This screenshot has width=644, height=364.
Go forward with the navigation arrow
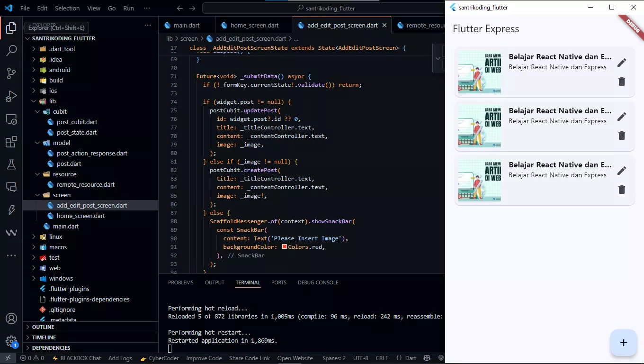tap(192, 8)
